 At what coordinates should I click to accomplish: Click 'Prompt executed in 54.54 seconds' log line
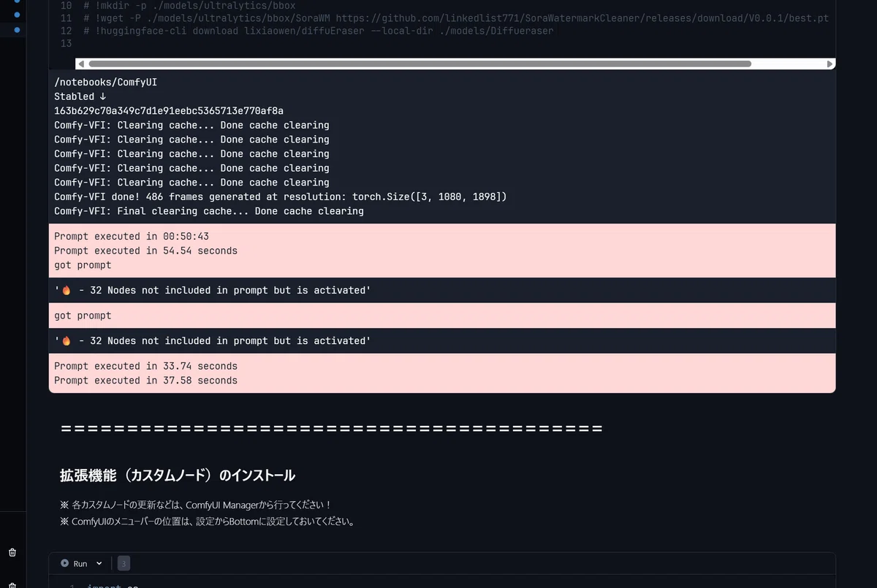click(146, 251)
